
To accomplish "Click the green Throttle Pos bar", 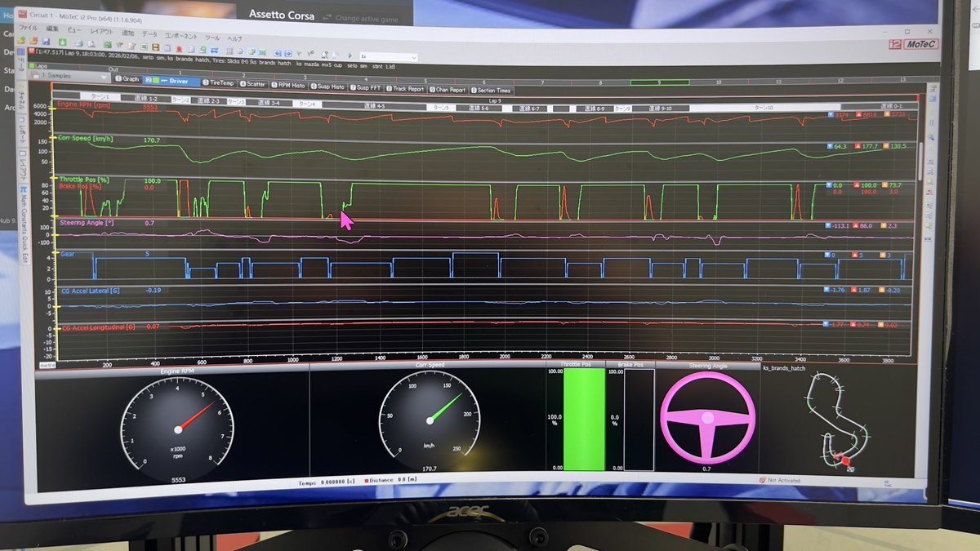I will (584, 419).
